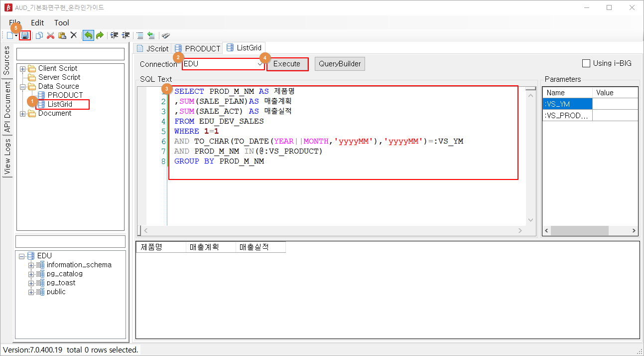Click the Increase indent icon
Screen dimensions: 644x356
tap(115, 35)
